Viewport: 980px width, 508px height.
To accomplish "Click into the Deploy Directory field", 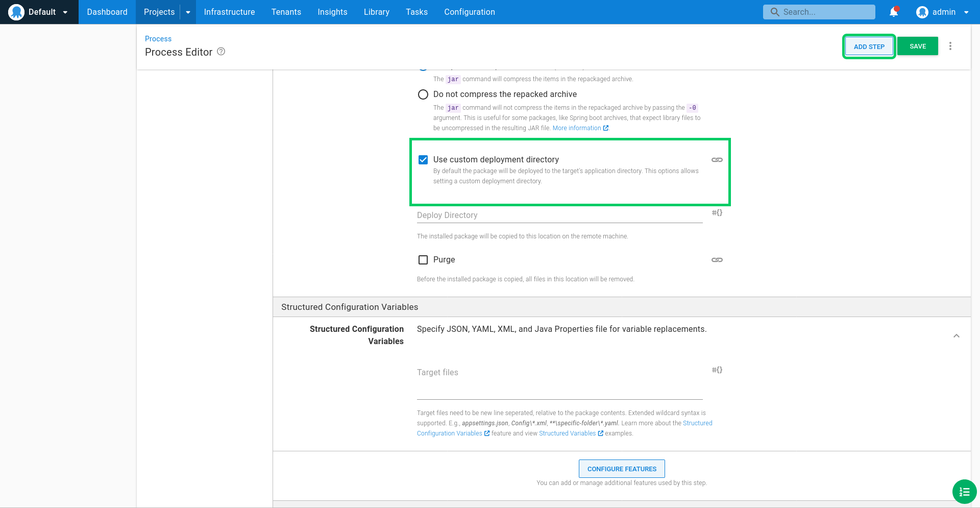I will [560, 215].
